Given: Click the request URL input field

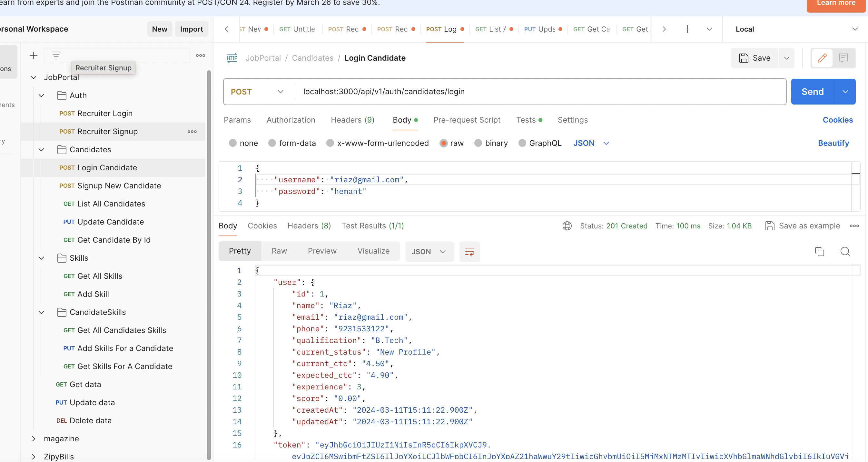Looking at the screenshot, I should click(x=539, y=92).
